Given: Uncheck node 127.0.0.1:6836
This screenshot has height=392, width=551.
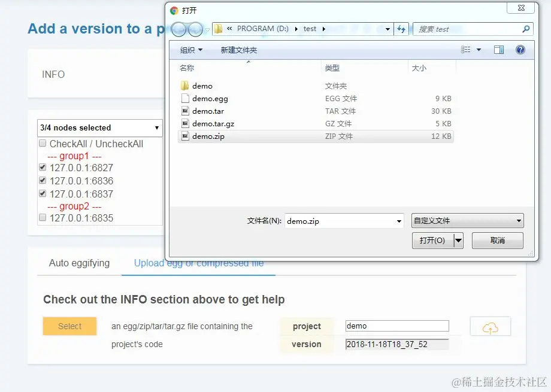Looking at the screenshot, I should [43, 180].
